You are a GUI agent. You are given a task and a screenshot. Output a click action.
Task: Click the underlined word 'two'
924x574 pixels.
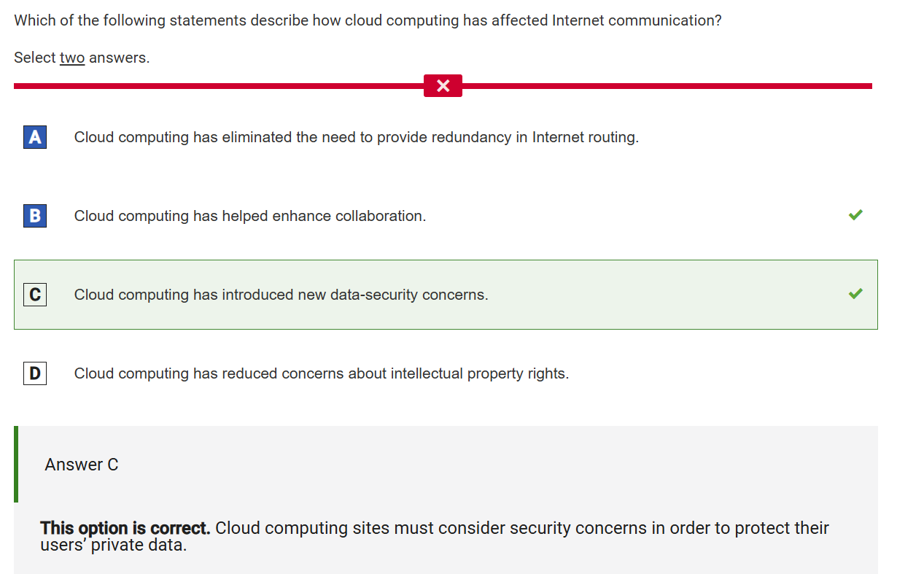72,58
